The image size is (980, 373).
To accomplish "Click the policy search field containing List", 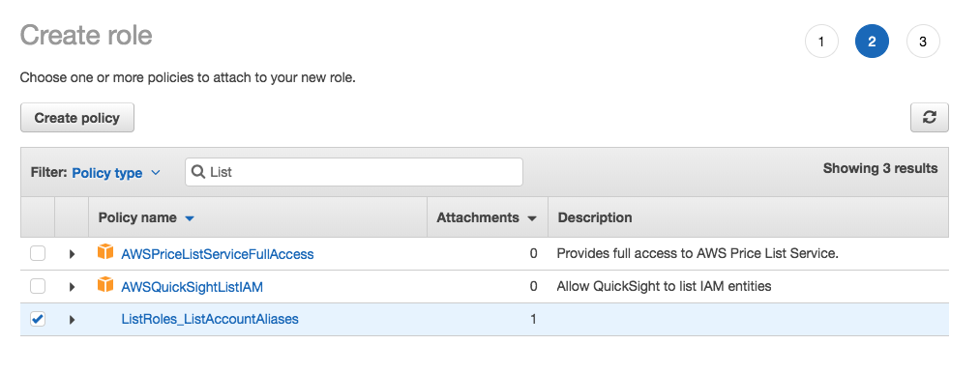I will point(354,172).
